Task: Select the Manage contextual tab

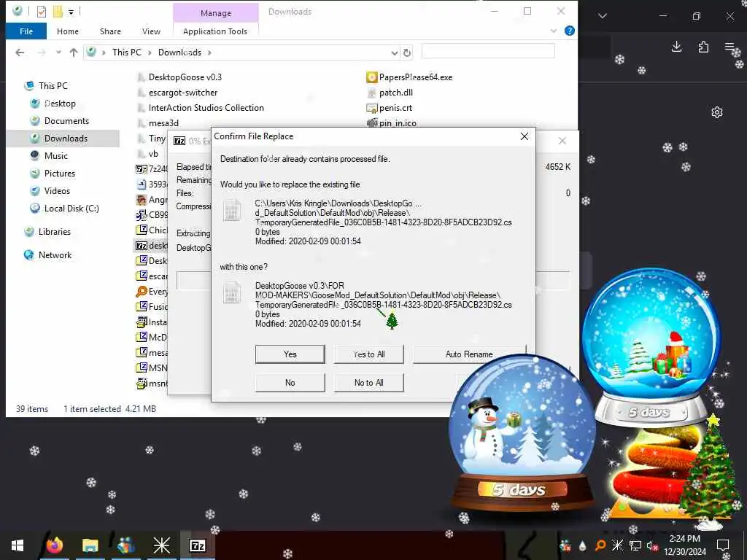Action: (216, 13)
